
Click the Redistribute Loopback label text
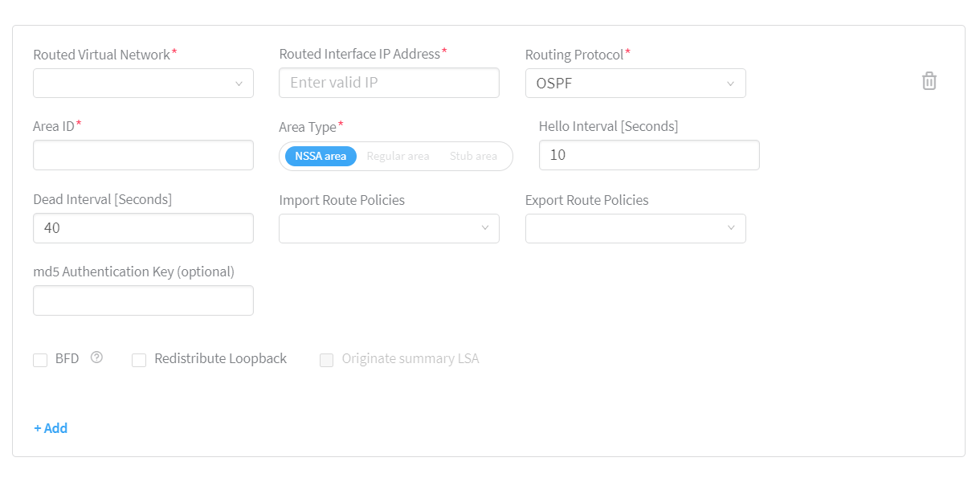(x=220, y=359)
